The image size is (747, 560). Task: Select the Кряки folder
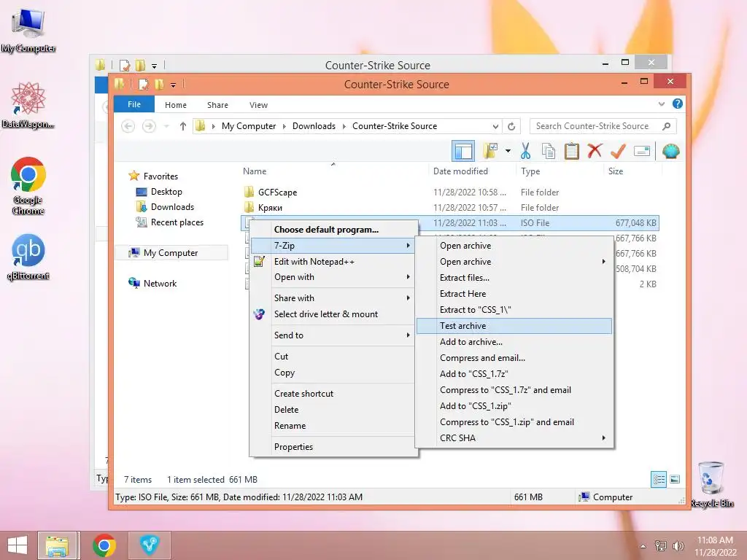[x=270, y=208]
